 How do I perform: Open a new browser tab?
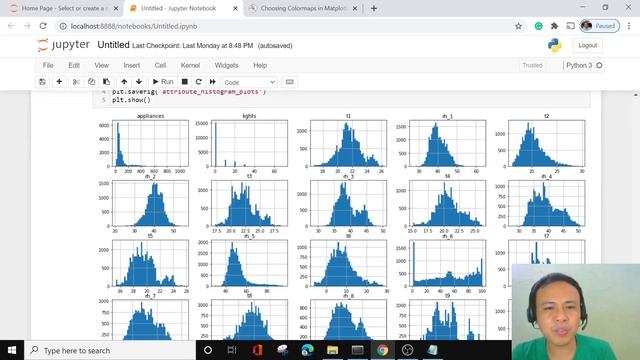pyautogui.click(x=373, y=8)
